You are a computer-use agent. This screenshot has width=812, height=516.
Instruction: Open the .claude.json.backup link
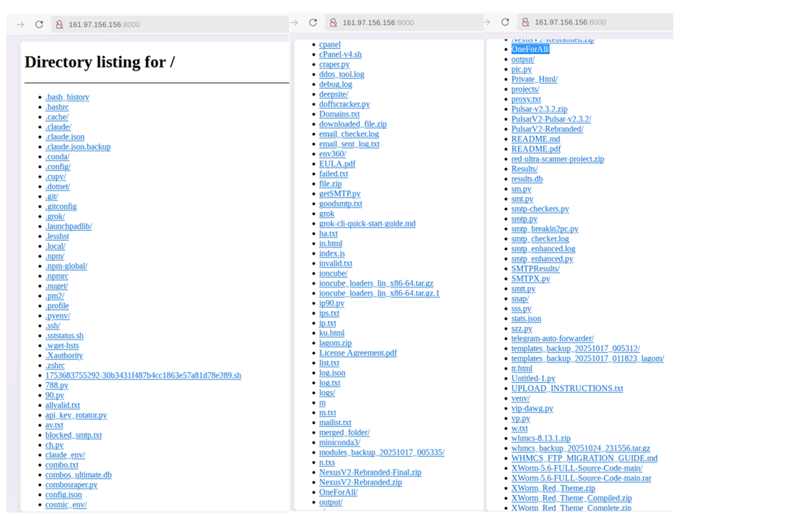tap(78, 147)
